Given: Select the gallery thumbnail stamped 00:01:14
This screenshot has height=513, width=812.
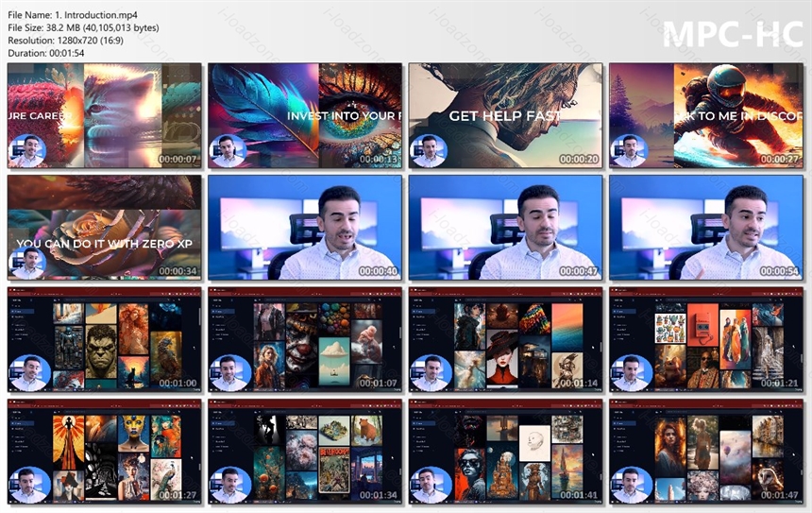Looking at the screenshot, I should coord(505,340).
